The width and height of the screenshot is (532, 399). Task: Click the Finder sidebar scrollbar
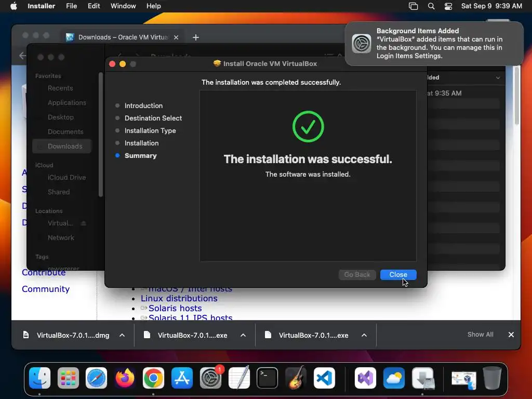pos(100,135)
